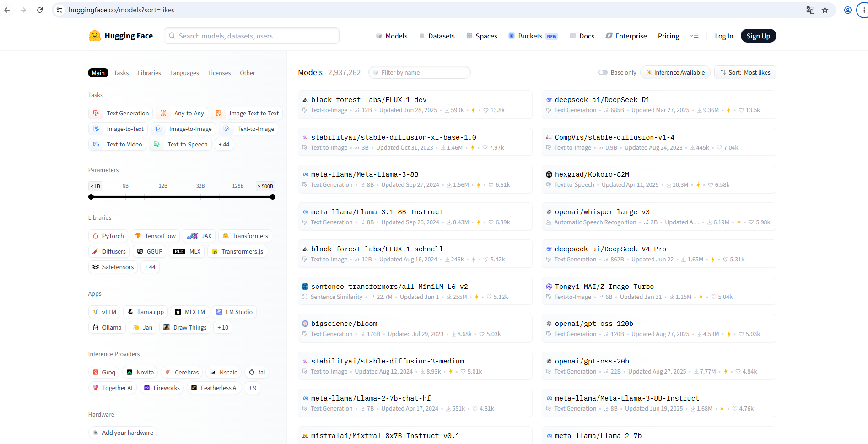Filter by Text-to-Speech task
Viewport: 868px width, 444px height.
180,144
